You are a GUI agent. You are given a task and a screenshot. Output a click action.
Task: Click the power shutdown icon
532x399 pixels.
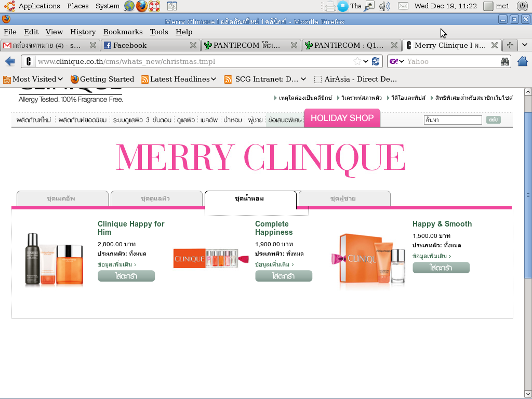click(x=523, y=6)
